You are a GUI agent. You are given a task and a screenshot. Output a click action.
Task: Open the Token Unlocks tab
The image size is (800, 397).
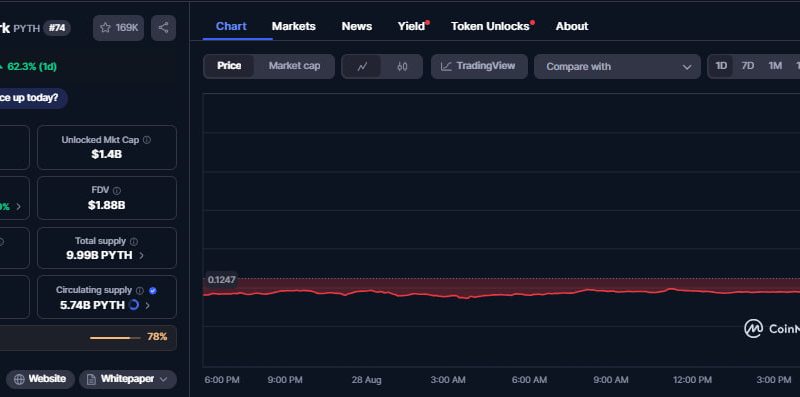pos(492,27)
